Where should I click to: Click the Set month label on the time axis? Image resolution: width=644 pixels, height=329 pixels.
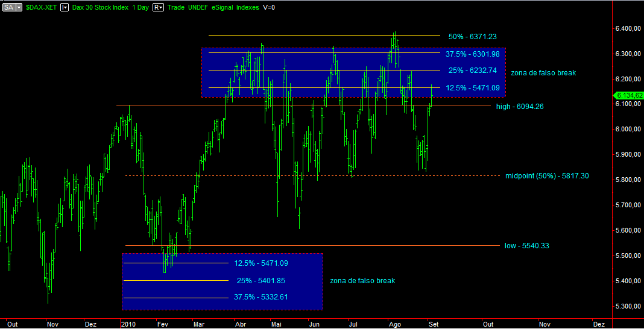(x=434, y=325)
